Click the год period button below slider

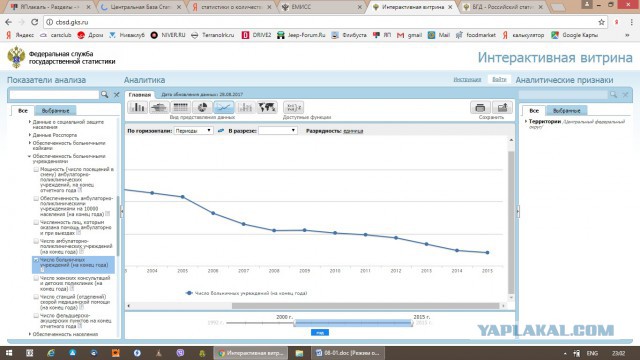(320, 333)
